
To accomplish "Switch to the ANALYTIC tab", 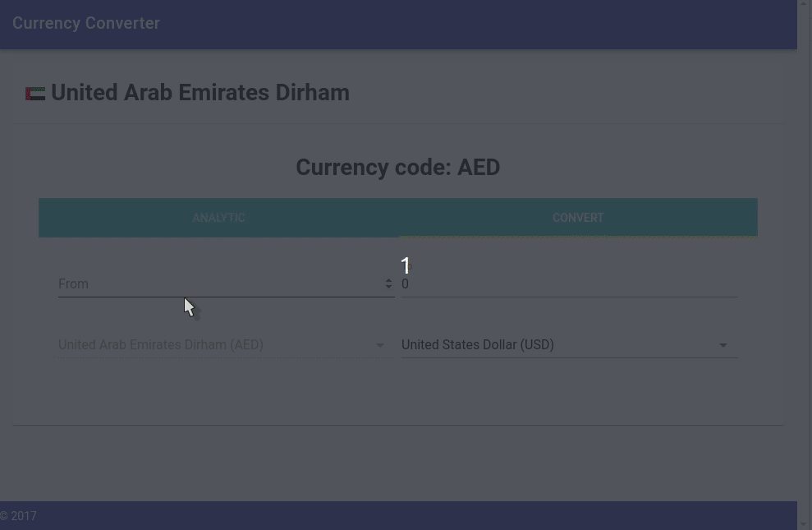I will click(218, 218).
